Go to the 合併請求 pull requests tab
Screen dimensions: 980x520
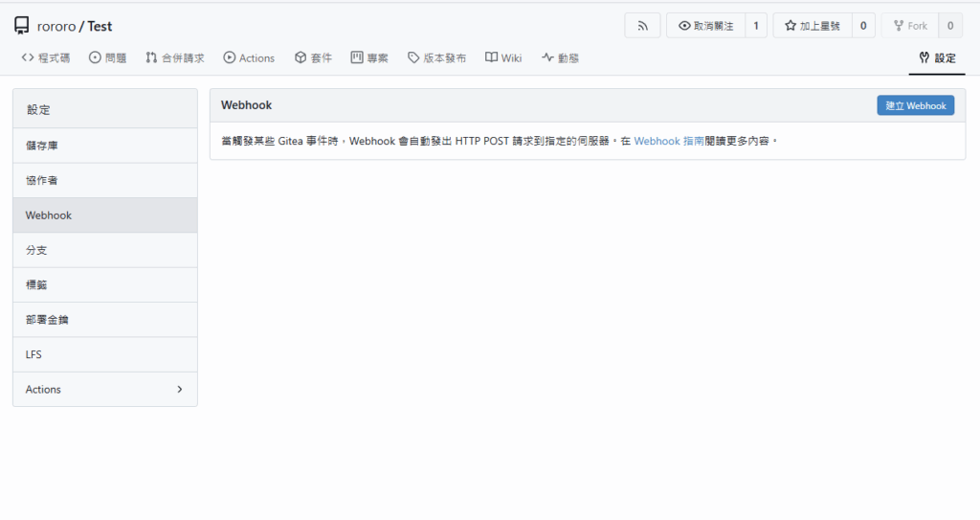click(175, 58)
